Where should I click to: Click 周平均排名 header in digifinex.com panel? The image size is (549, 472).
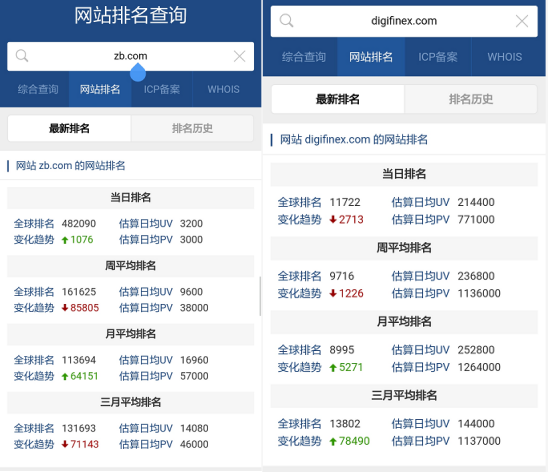(404, 248)
